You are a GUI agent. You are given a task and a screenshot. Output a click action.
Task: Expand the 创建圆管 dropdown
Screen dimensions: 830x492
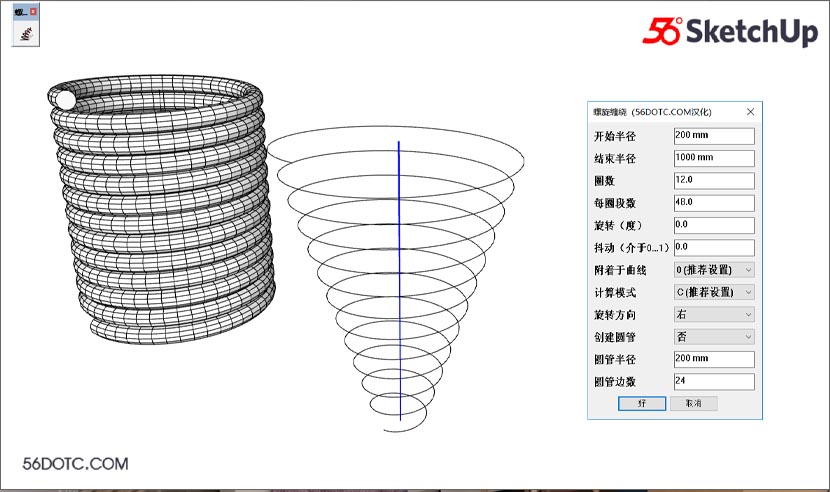click(713, 337)
